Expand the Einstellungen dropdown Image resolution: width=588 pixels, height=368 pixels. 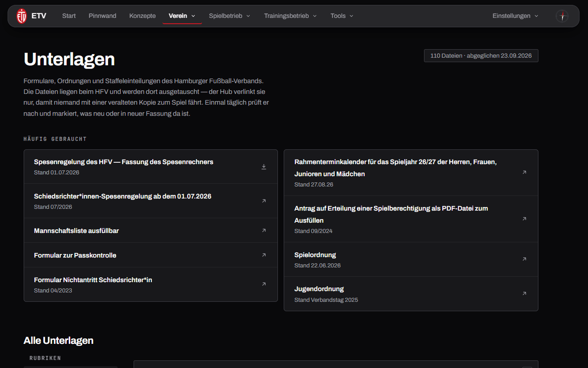pos(515,16)
